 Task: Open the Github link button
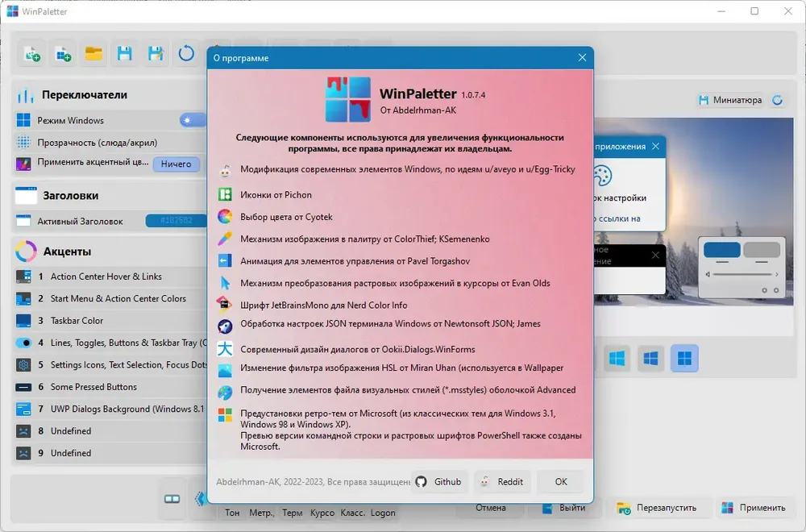coord(439,482)
